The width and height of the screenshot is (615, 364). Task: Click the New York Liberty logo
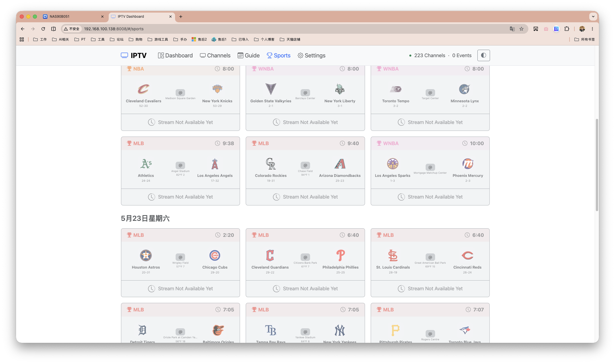pos(340,89)
